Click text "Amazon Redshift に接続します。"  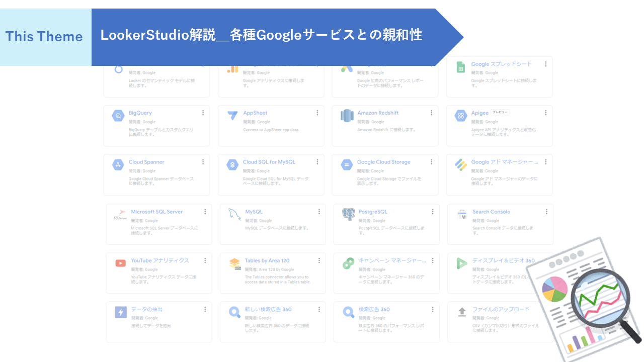click(x=386, y=130)
